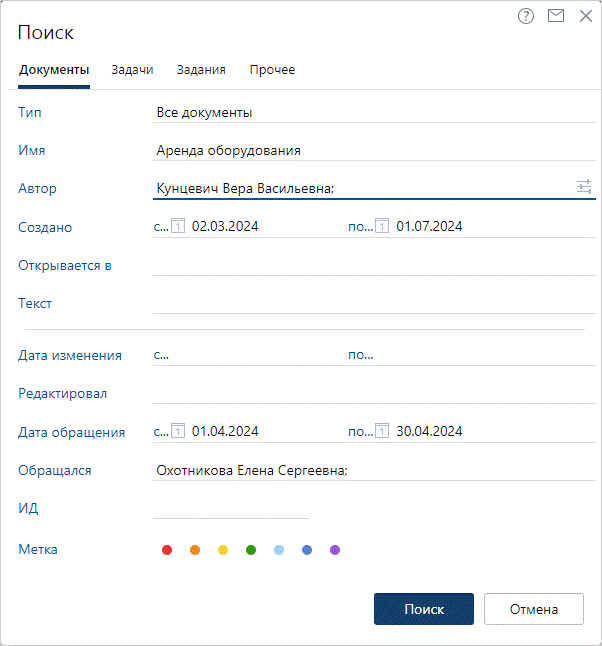Open calendar for Дата обращения start date
Screen dimensions: 602x646
pyautogui.click(x=178, y=431)
